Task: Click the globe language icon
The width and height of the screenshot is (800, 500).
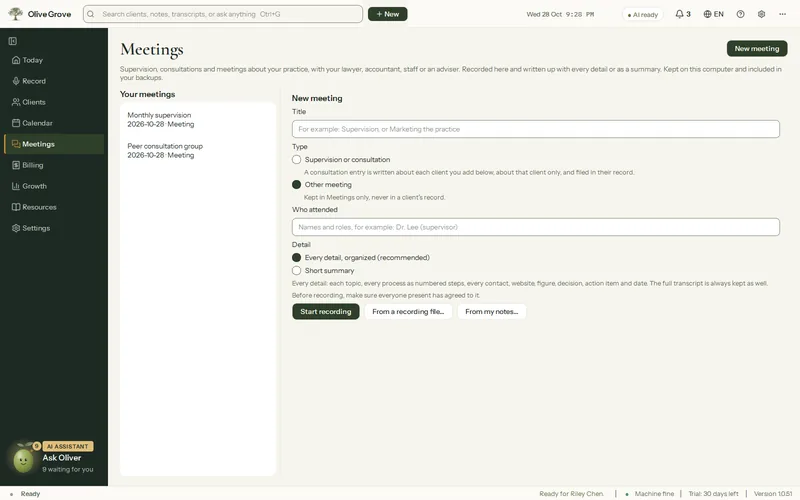Action: [707, 14]
